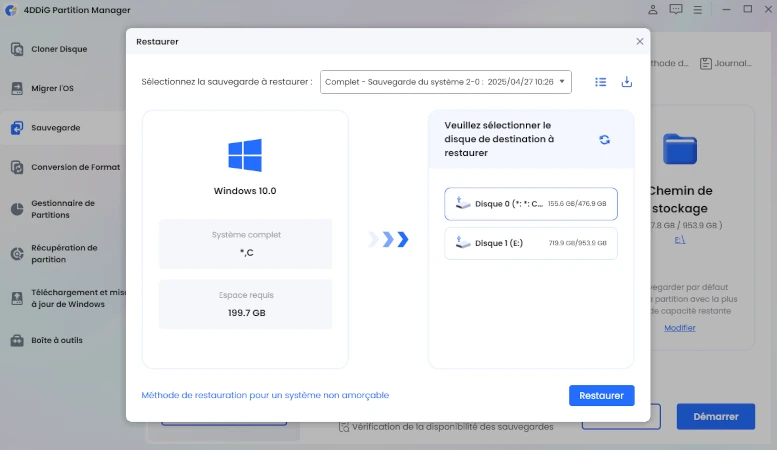
Task: Click the Disque 1 drive icon
Action: (462, 242)
